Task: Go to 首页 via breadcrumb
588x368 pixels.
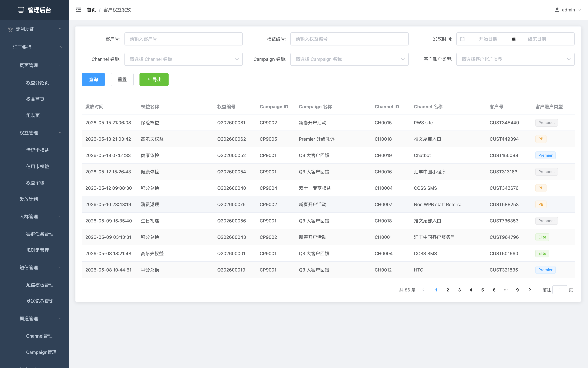Action: 91,10
